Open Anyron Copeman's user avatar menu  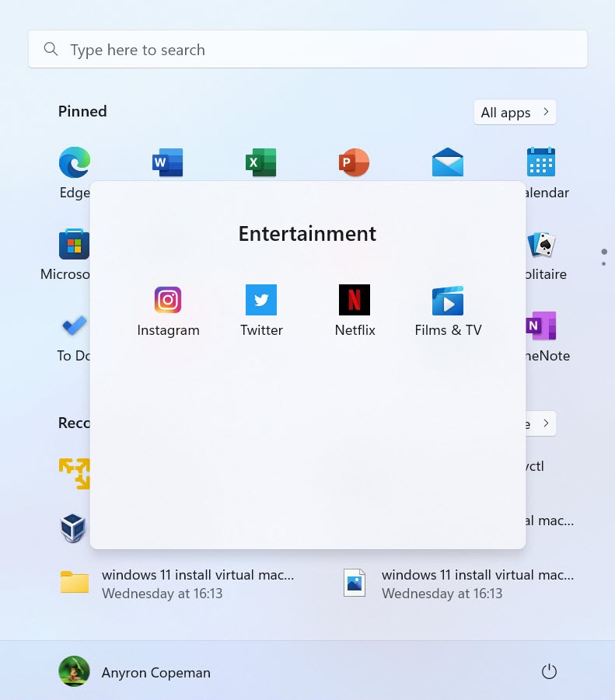(74, 671)
